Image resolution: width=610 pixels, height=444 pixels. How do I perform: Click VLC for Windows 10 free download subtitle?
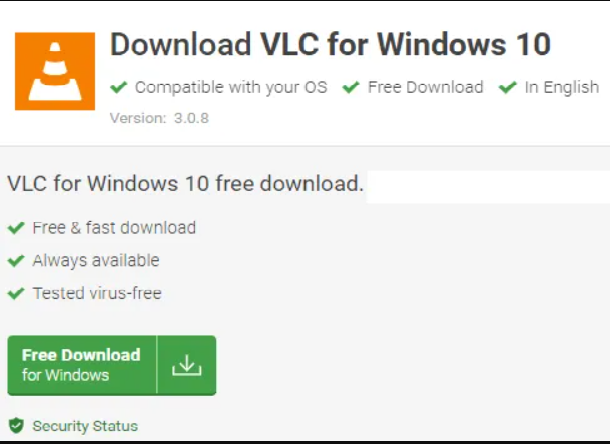coord(186,183)
